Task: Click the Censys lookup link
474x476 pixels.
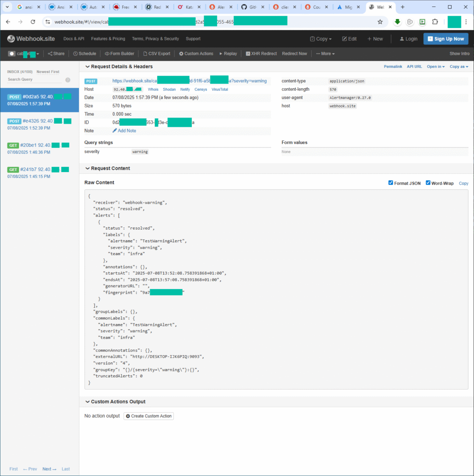Action: point(201,90)
